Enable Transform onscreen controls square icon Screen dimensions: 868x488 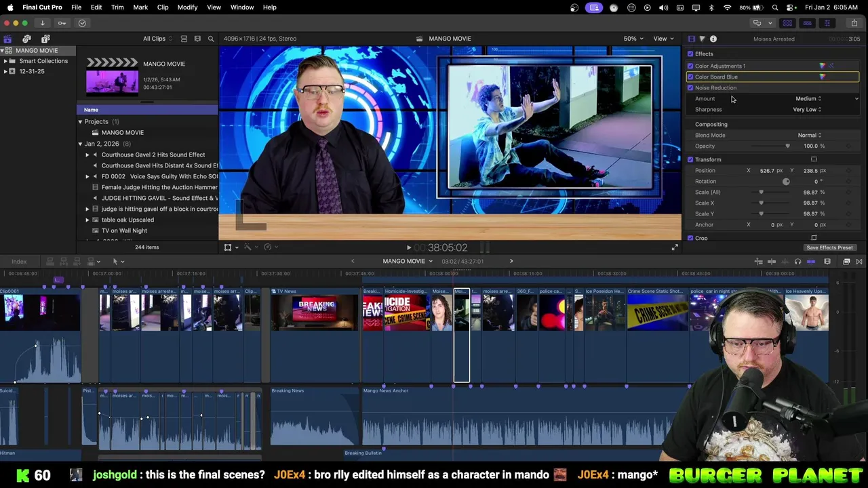point(814,159)
